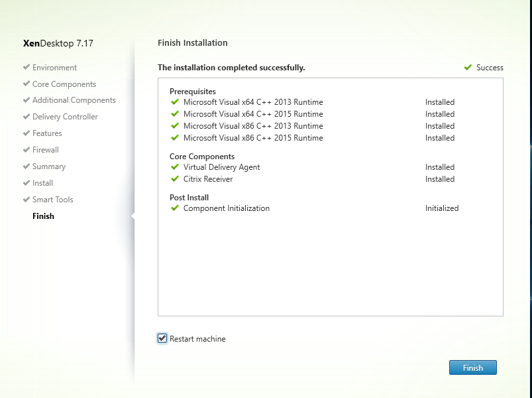The width and height of the screenshot is (532, 398).
Task: Click 'Microsoft Visual x86 C++ 2015 Runtime' text
Action: 253,138
